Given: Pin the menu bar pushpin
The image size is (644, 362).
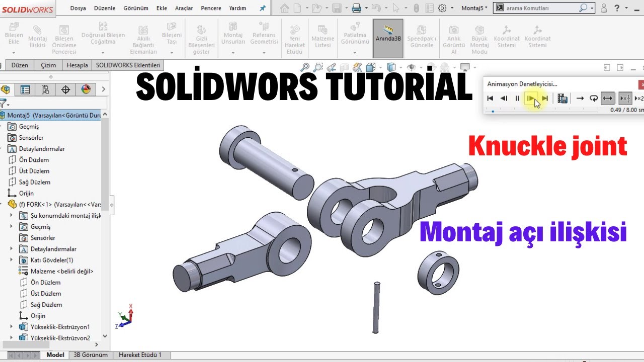Looking at the screenshot, I should click(x=263, y=8).
